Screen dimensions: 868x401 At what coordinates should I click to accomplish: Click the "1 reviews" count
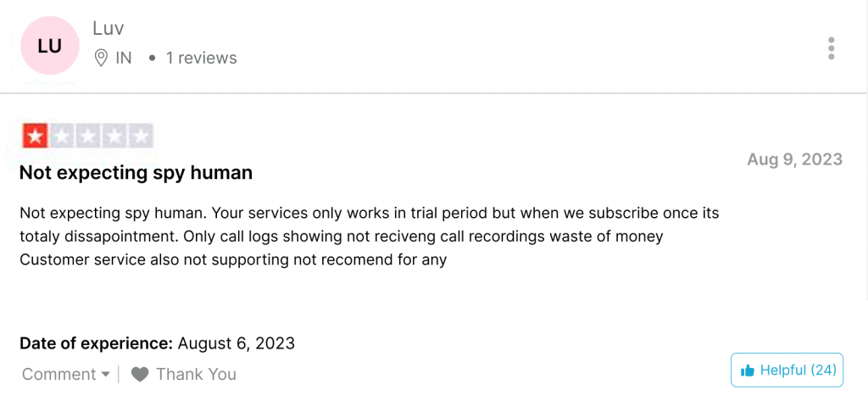201,58
